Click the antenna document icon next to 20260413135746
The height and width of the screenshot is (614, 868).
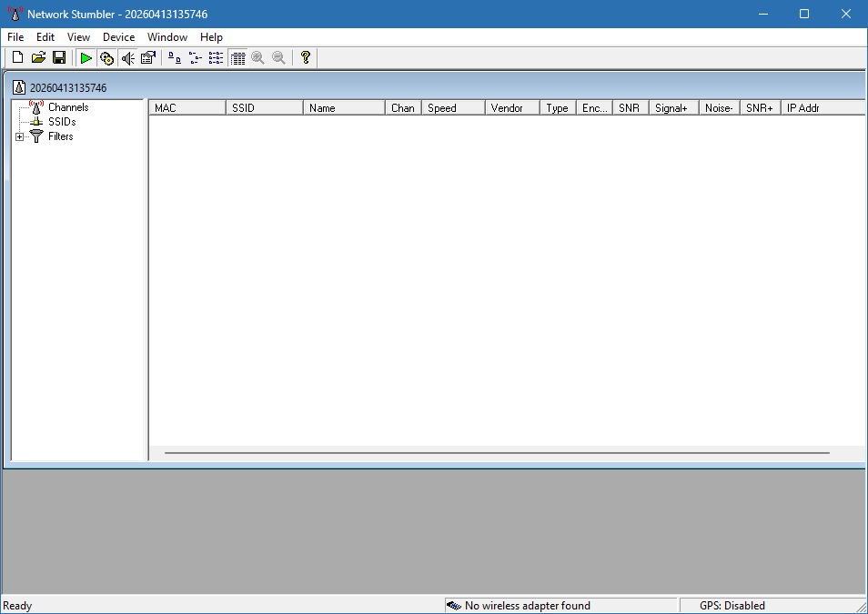click(x=19, y=86)
